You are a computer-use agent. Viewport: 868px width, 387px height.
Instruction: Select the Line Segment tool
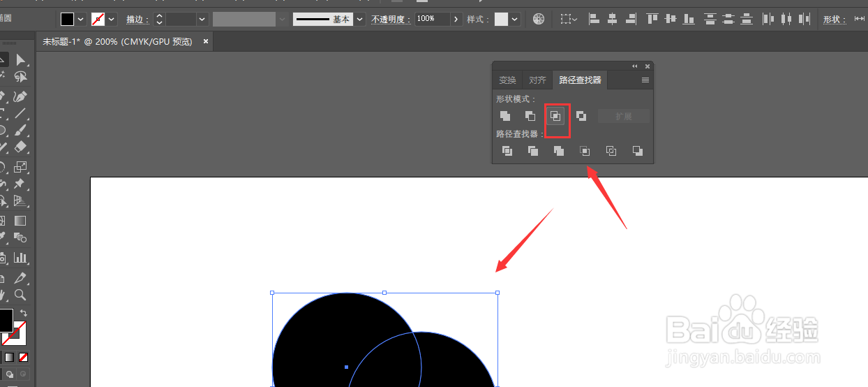click(20, 113)
